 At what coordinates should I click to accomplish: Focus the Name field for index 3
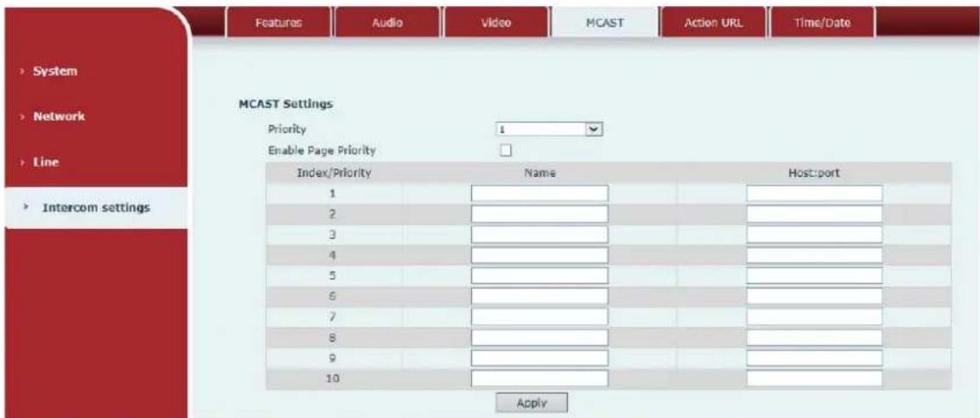point(539,235)
